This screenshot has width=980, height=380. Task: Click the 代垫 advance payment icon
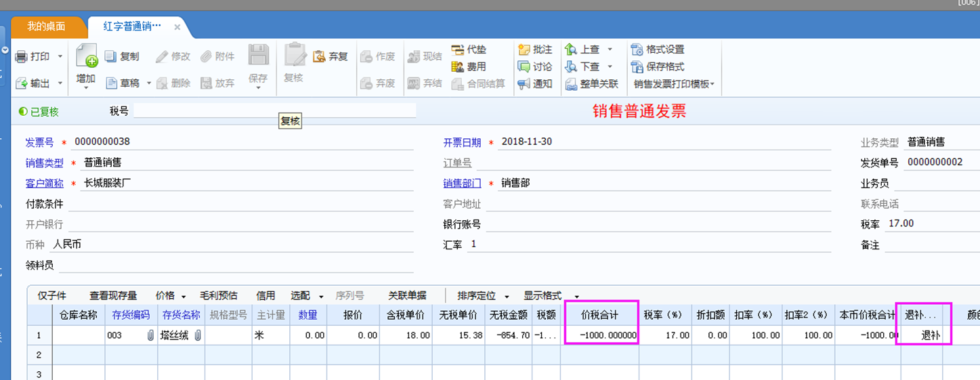pos(458,49)
